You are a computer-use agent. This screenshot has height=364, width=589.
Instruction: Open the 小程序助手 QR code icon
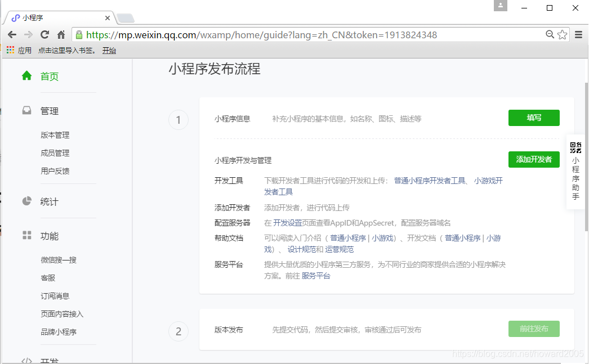click(575, 147)
